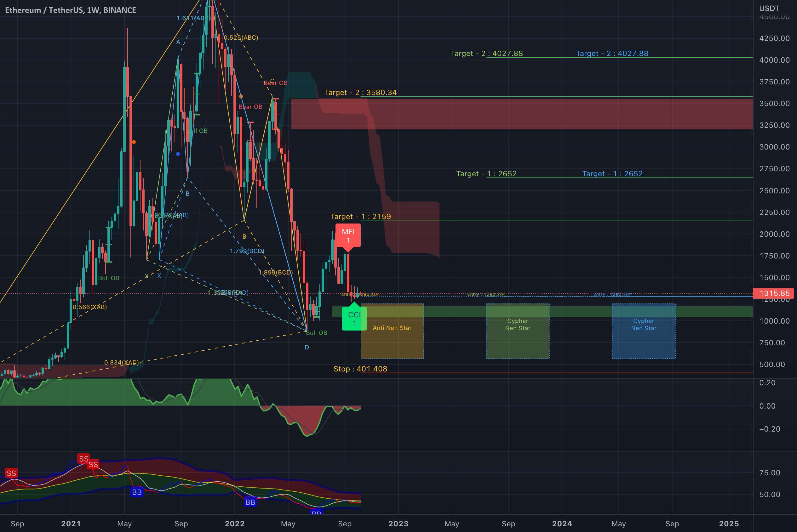Select the green Cypher Nen Star box
Screen dimensions: 797x532
(518, 331)
